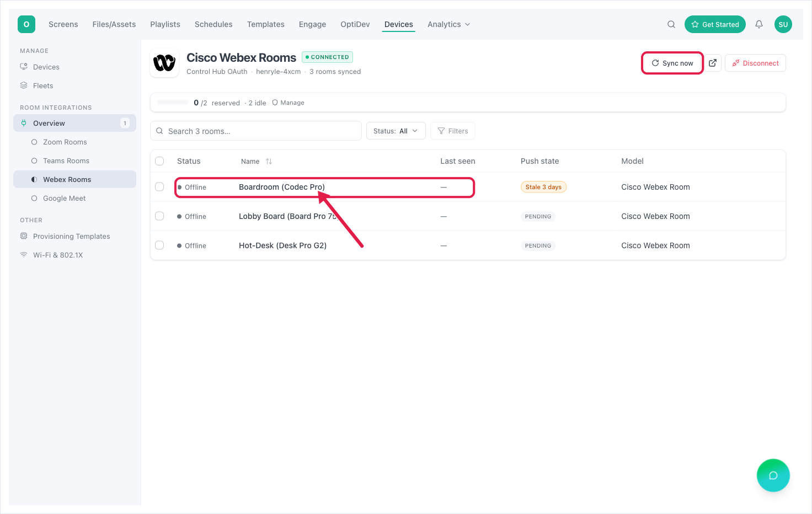Click the Cisco Webex Rooms logo
Image resolution: width=812 pixels, height=514 pixels.
point(164,63)
